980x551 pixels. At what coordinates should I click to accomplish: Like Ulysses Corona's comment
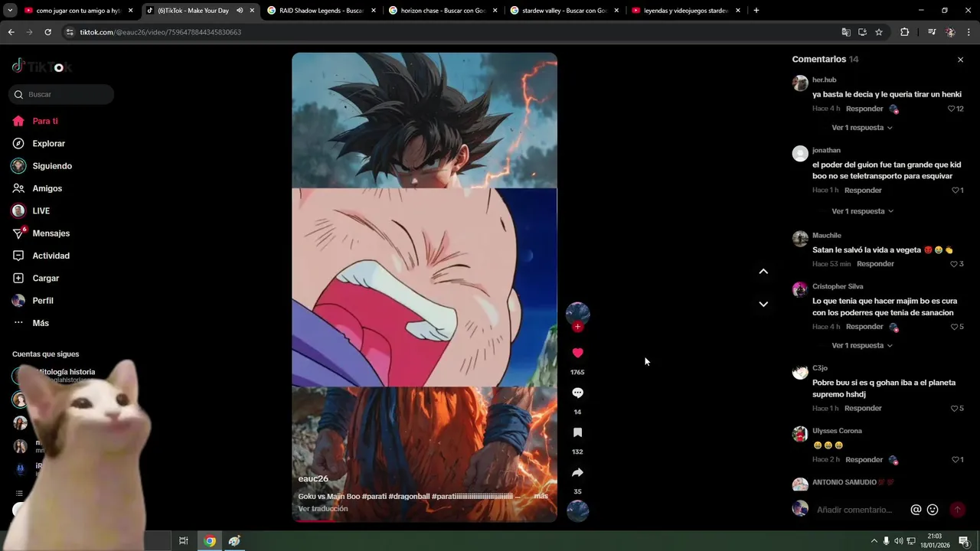coord(957,460)
